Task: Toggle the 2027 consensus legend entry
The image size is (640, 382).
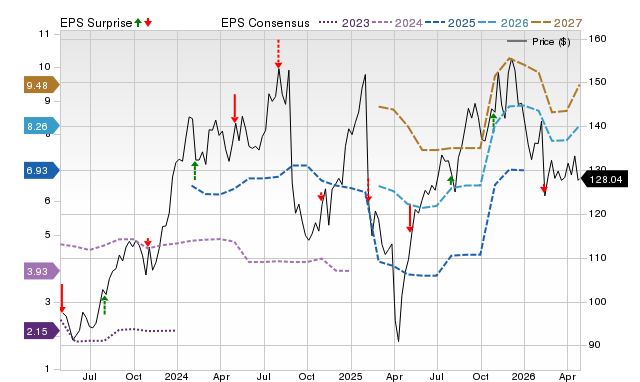Action: click(556, 23)
